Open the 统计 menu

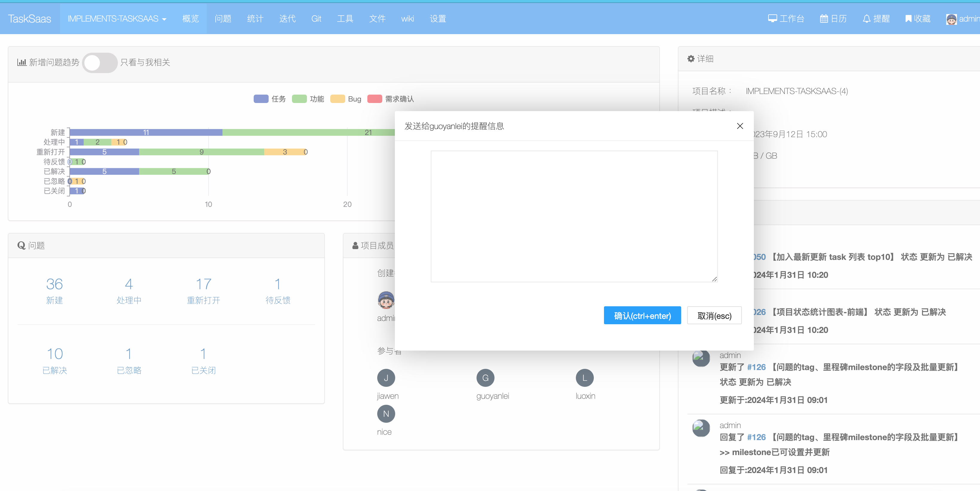click(x=255, y=19)
